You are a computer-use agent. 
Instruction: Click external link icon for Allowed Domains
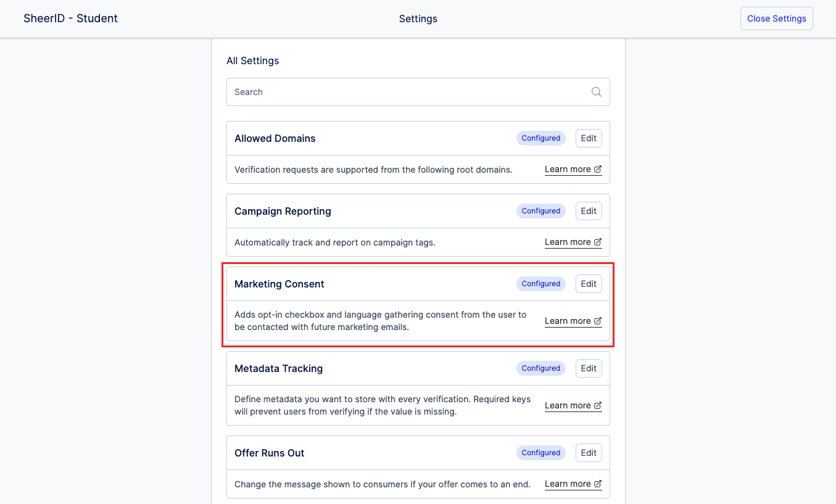pos(598,169)
